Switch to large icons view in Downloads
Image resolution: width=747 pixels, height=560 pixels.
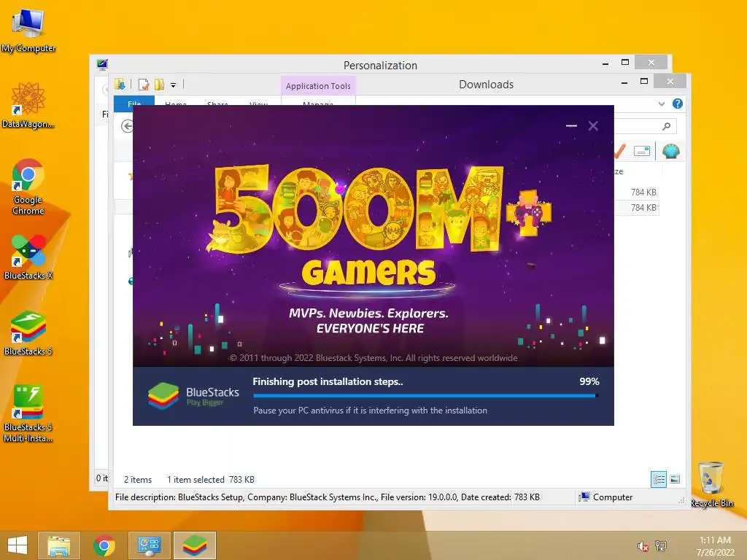tap(675, 479)
